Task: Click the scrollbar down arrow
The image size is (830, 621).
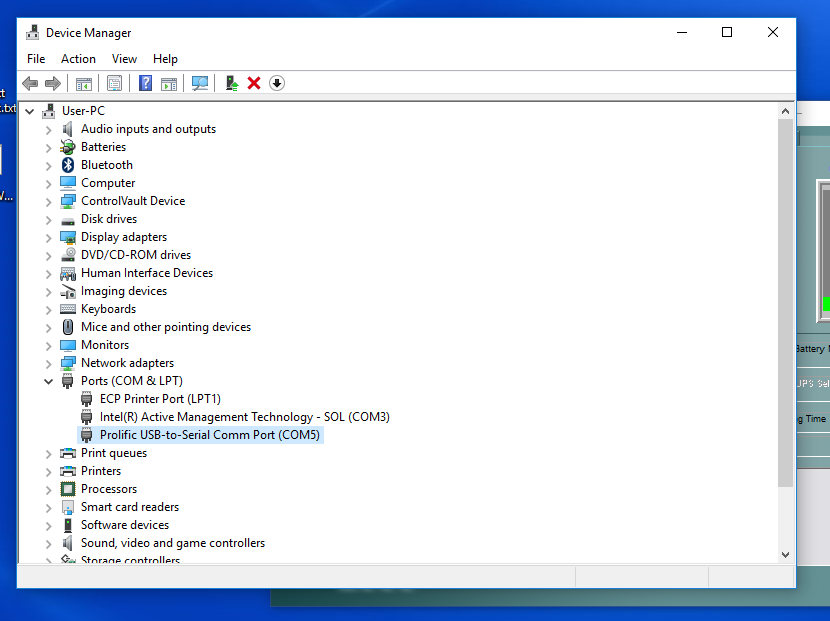Action: click(x=786, y=555)
